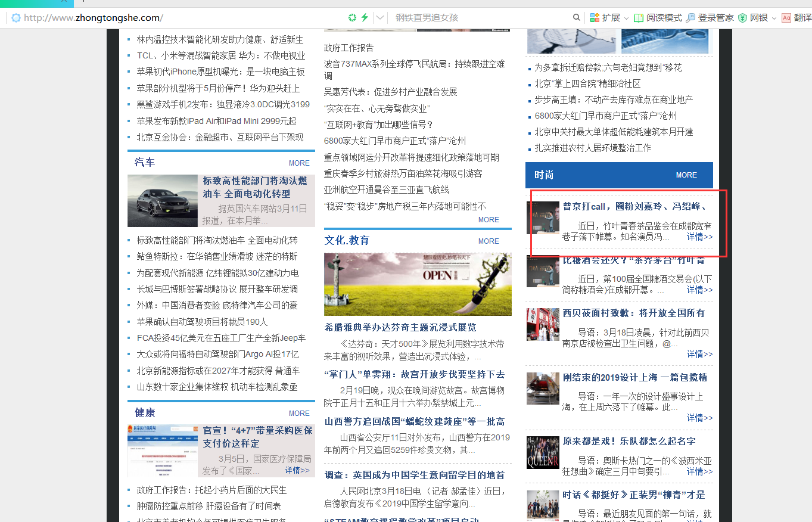The image size is (812, 522).
Task: Click the Peugeot car thumbnail
Action: point(163,201)
